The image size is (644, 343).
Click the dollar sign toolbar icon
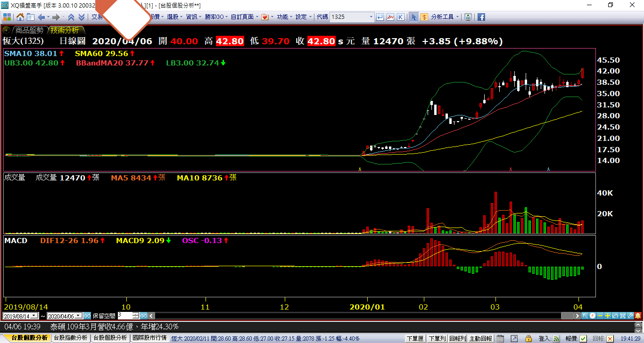424,17
